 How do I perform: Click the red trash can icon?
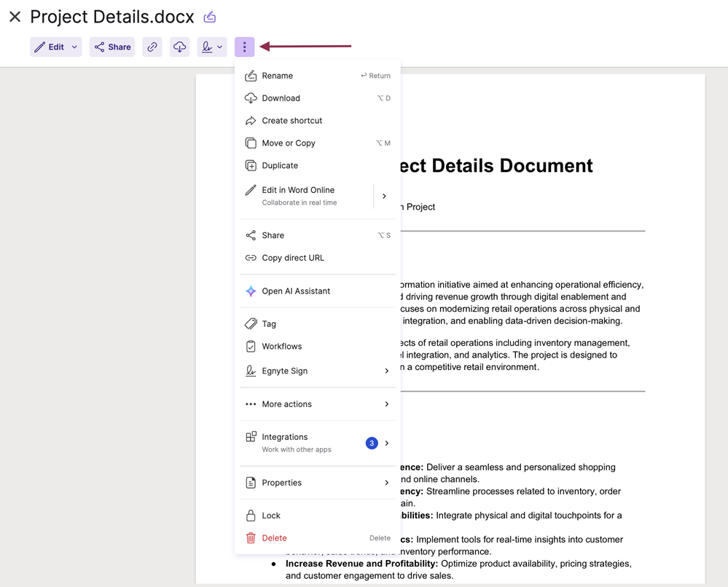251,538
